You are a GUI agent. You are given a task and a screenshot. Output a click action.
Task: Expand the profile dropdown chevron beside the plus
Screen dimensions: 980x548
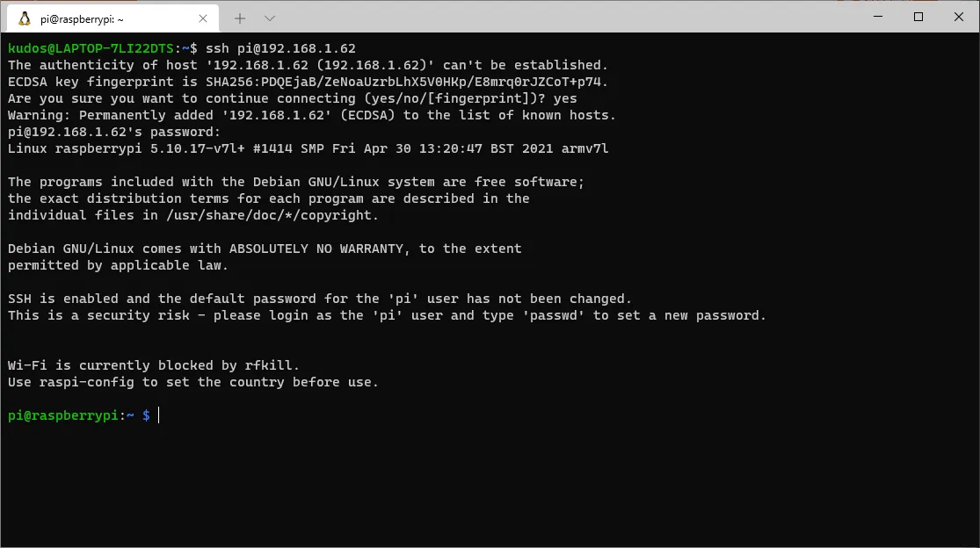(269, 18)
